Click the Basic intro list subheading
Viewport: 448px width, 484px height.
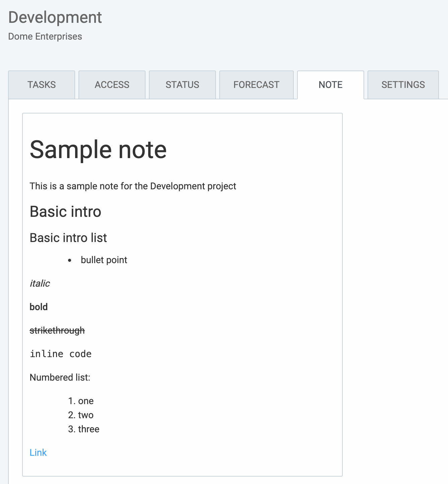[x=68, y=238]
